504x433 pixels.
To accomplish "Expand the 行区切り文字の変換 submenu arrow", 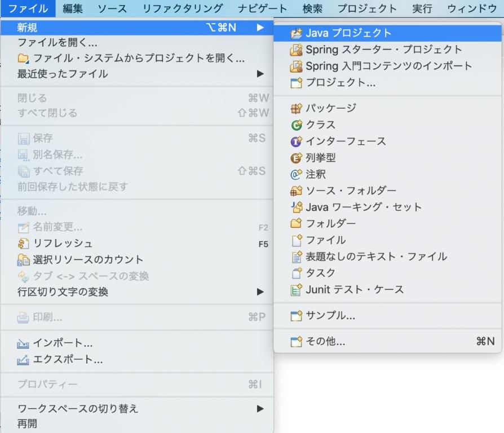I will coord(260,292).
